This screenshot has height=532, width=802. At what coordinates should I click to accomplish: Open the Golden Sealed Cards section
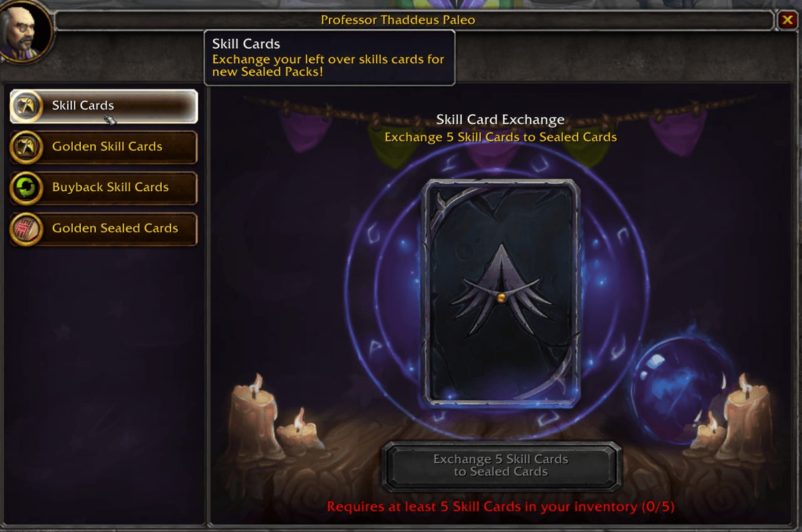pyautogui.click(x=104, y=229)
